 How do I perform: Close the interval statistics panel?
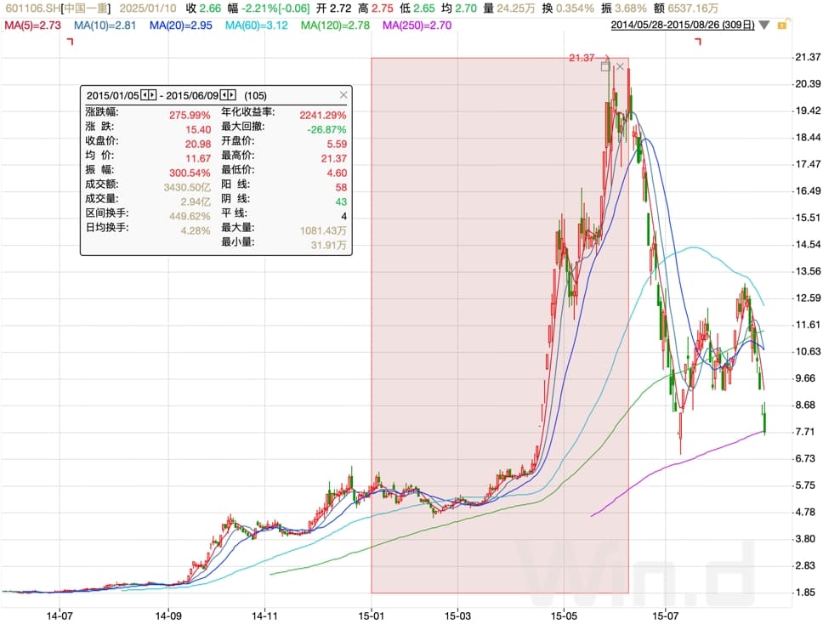pyautogui.click(x=343, y=96)
